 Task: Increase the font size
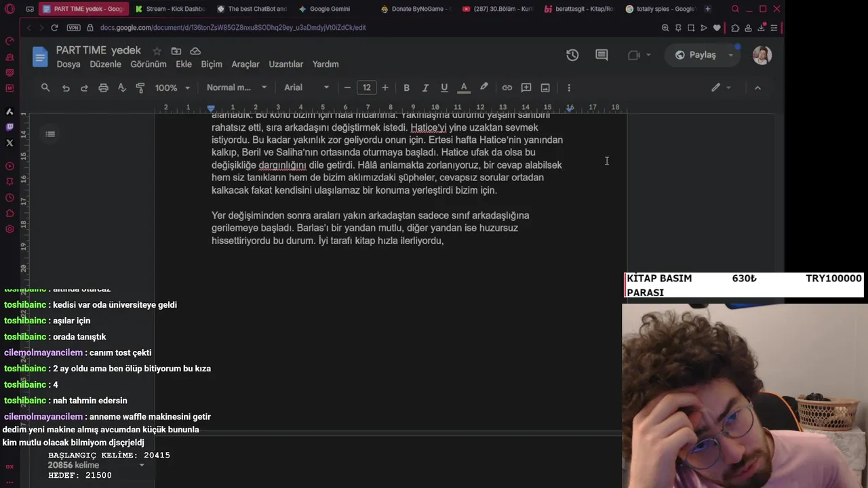(385, 87)
